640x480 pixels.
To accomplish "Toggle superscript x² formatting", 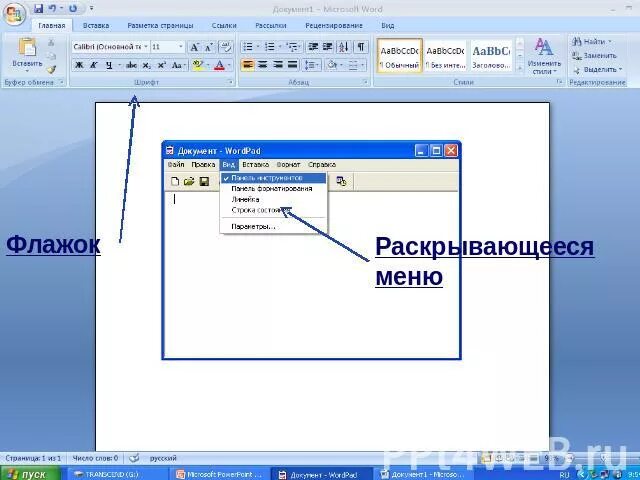I will pyautogui.click(x=162, y=65).
